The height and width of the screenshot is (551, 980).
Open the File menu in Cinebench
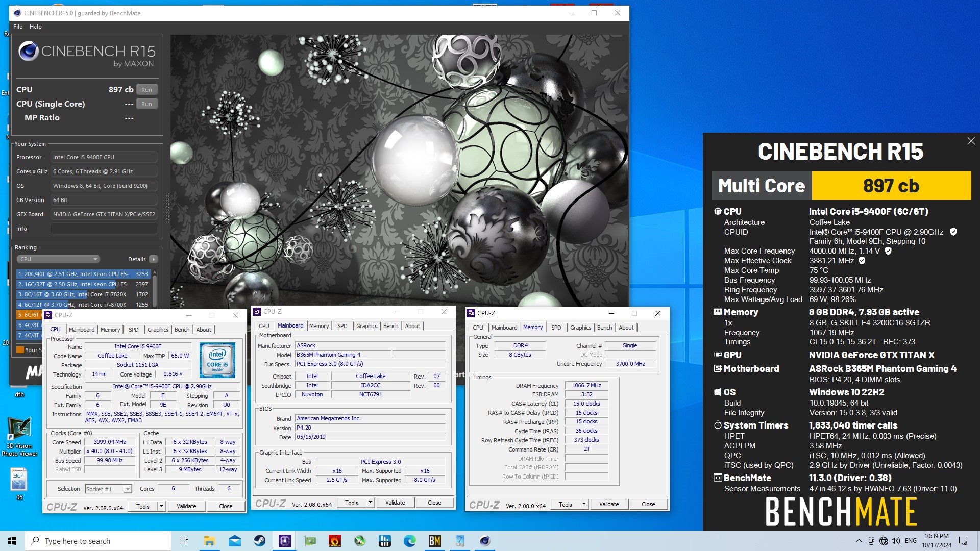pos(18,27)
